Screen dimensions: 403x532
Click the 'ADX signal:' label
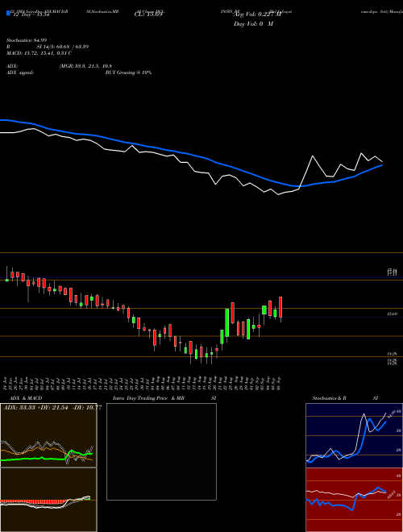click(20, 73)
